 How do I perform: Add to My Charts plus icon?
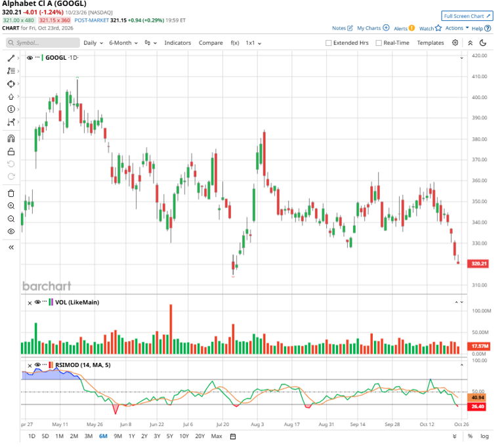coord(386,28)
